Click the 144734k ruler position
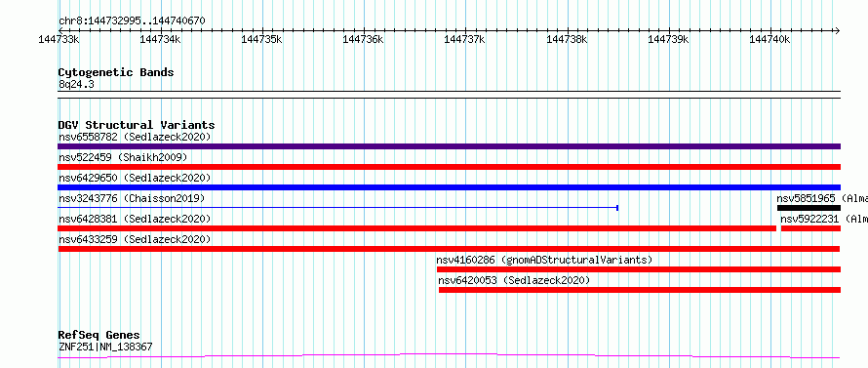 (160, 39)
